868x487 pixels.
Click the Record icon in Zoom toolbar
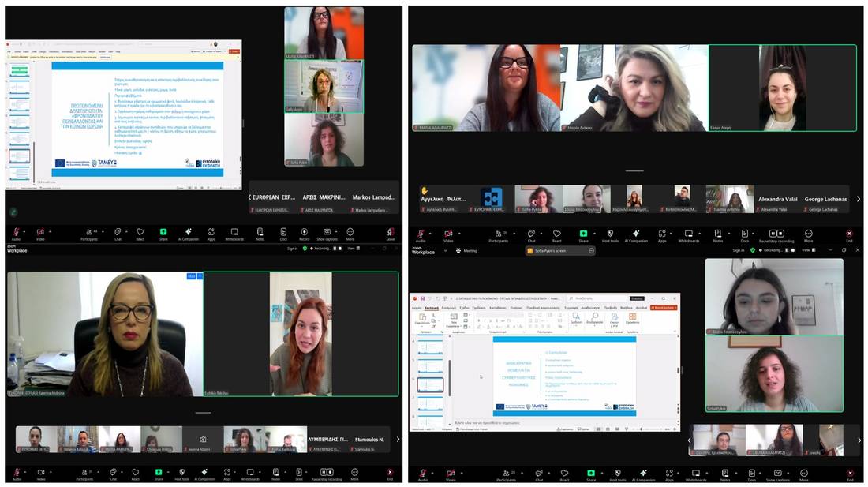(x=304, y=232)
